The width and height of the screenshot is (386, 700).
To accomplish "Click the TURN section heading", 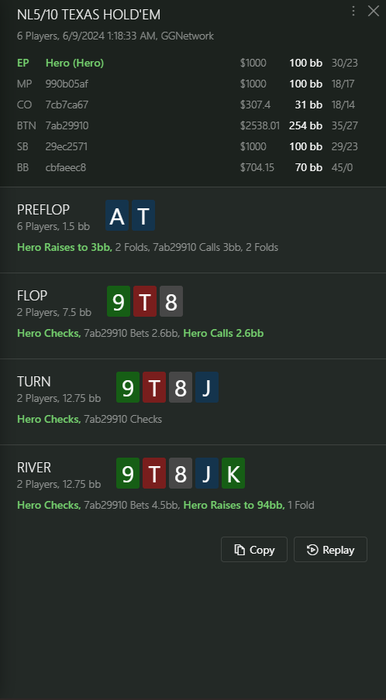I will 34,382.
